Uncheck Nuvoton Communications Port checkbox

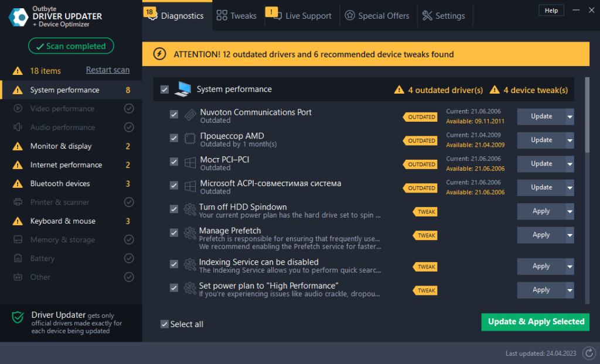174,114
